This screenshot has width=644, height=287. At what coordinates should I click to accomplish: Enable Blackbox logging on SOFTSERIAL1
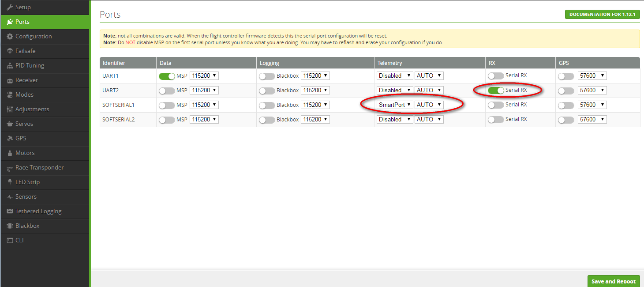(267, 105)
